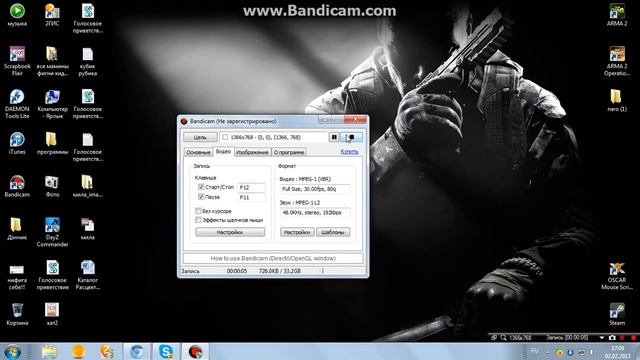Click Настройки button in format section
The image size is (640, 360).
297,232
